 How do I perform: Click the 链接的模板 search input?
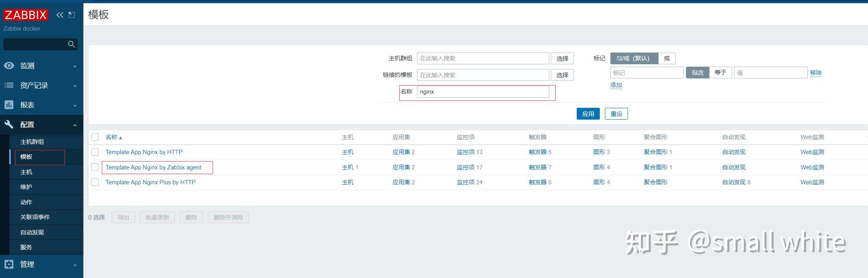click(x=483, y=75)
